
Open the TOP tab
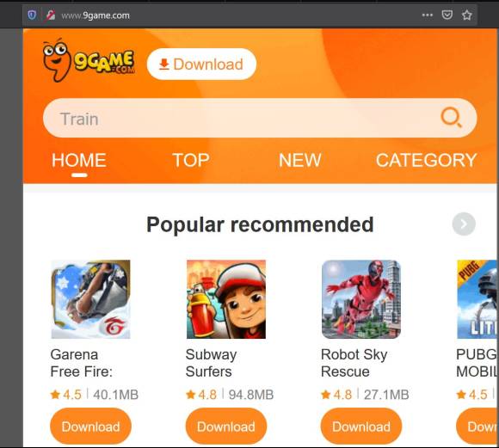191,160
